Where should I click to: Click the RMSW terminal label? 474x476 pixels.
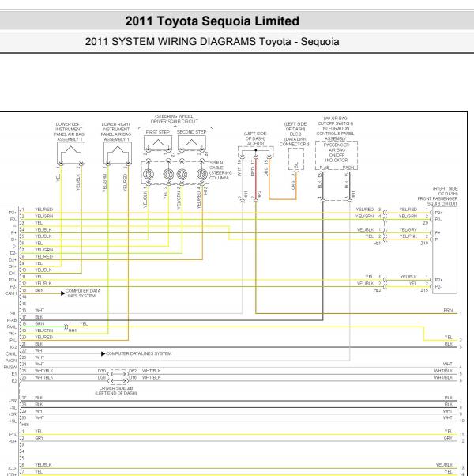click(x=10, y=367)
